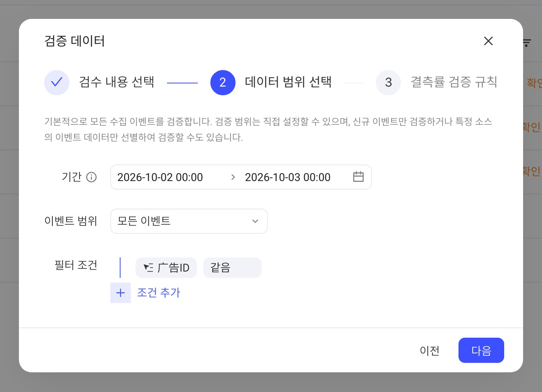The image size is (542, 392).
Task: Go to 검수 내용 선택 step
Action: pyautogui.click(x=117, y=82)
